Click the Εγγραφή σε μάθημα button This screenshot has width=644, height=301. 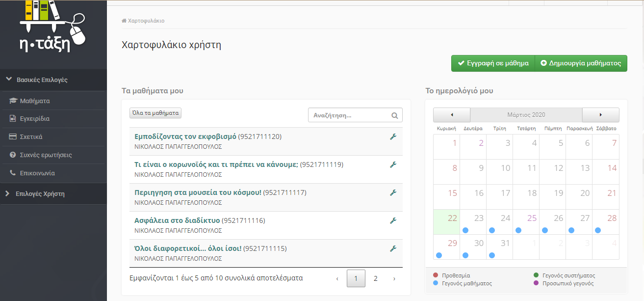pyautogui.click(x=492, y=63)
